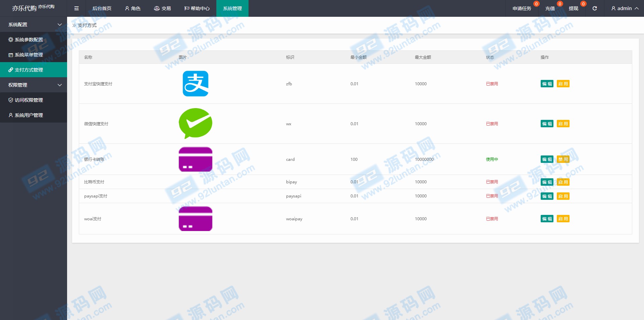Click the bipay identifier cell
This screenshot has height=320, width=644.
click(x=291, y=182)
